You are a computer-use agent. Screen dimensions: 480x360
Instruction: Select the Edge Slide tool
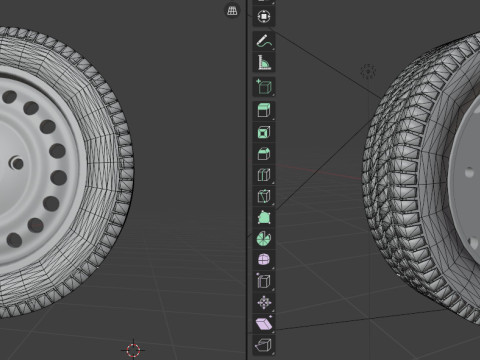point(264,281)
